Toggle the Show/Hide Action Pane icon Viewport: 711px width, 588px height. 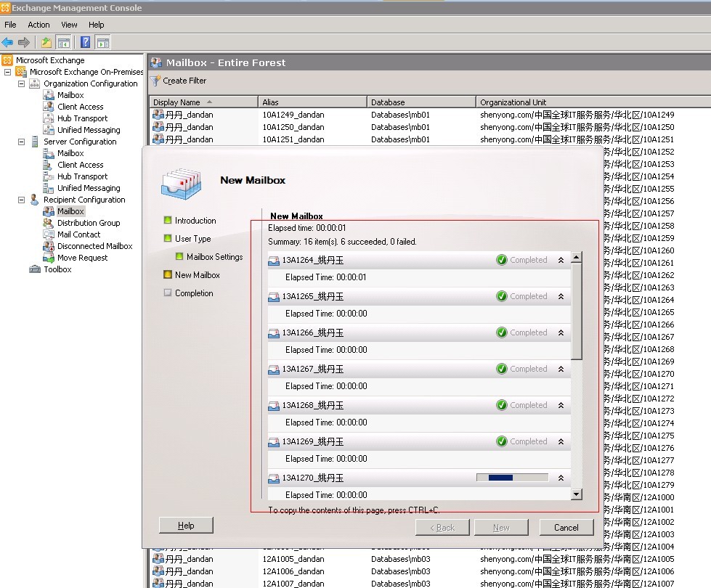(103, 43)
